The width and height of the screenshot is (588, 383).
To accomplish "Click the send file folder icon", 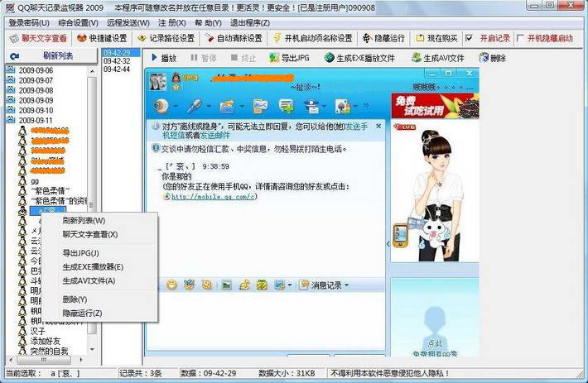I will [x=227, y=107].
